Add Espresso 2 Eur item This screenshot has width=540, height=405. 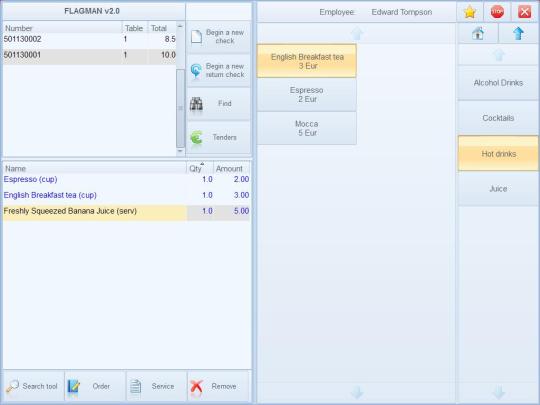[x=307, y=95]
